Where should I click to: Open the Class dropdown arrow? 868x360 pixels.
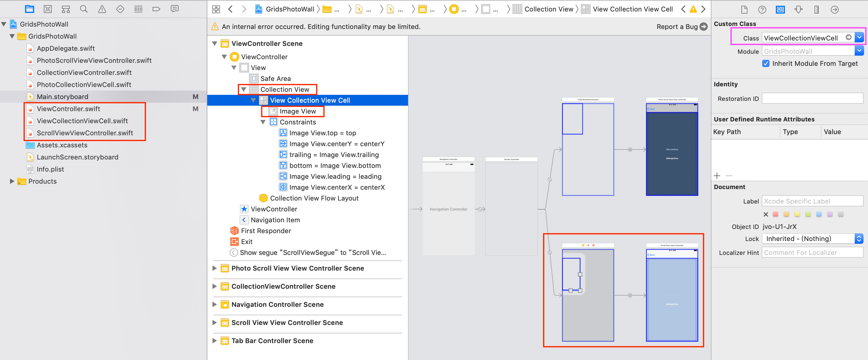859,38
